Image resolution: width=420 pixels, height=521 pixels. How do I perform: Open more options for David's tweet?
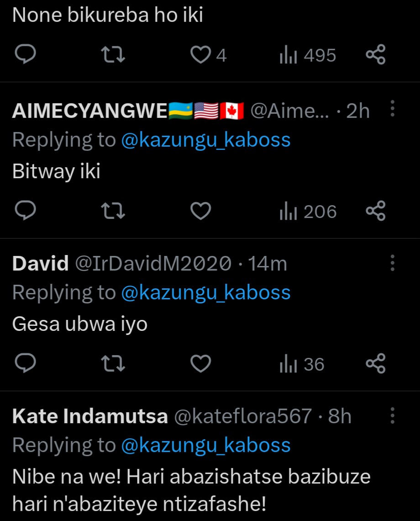(392, 263)
